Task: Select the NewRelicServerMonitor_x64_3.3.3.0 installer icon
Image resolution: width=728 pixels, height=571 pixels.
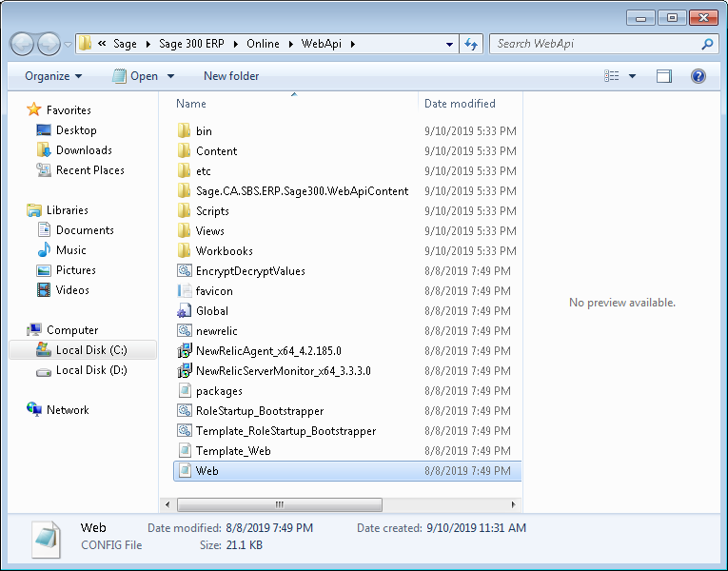Action: point(185,370)
